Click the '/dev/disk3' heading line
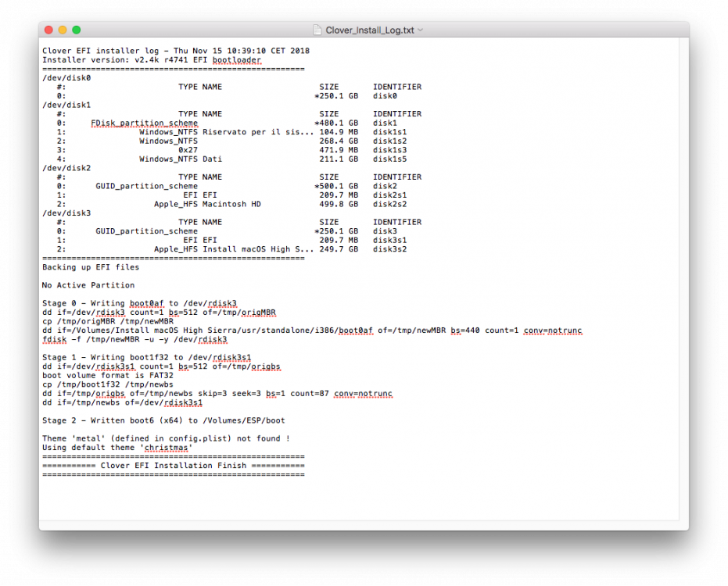This screenshot has width=728, height=586. 66,213
